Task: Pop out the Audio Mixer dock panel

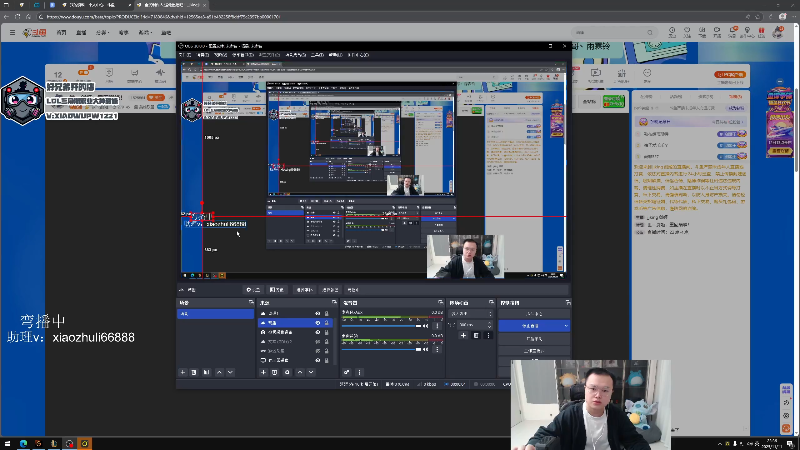Action: click(x=440, y=303)
